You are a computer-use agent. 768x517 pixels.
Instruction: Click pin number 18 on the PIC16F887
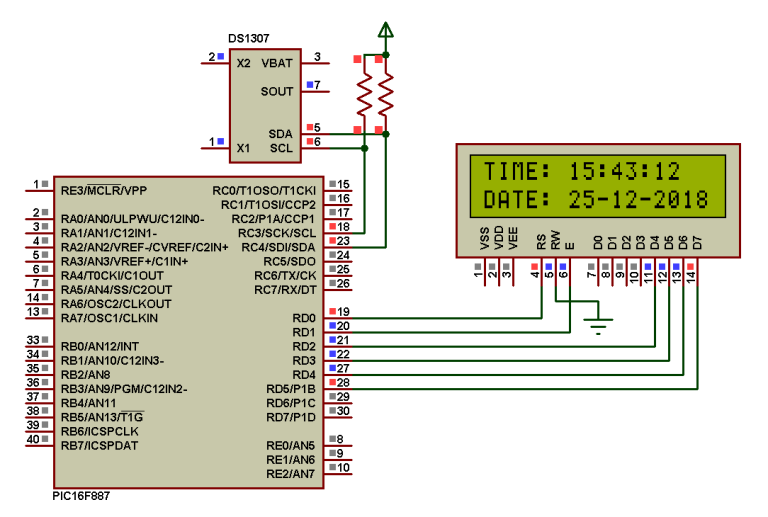click(343, 227)
